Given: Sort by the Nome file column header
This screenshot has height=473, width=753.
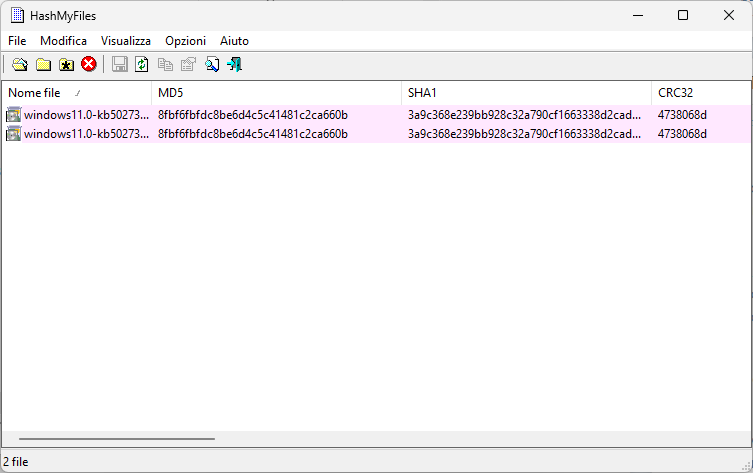Looking at the screenshot, I should coord(77,93).
